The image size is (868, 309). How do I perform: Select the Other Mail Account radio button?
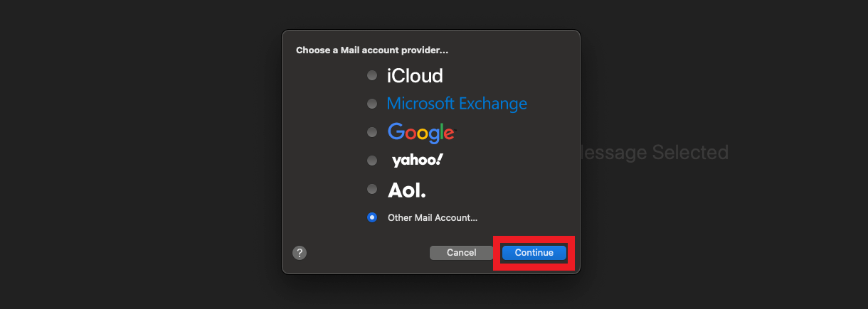371,217
